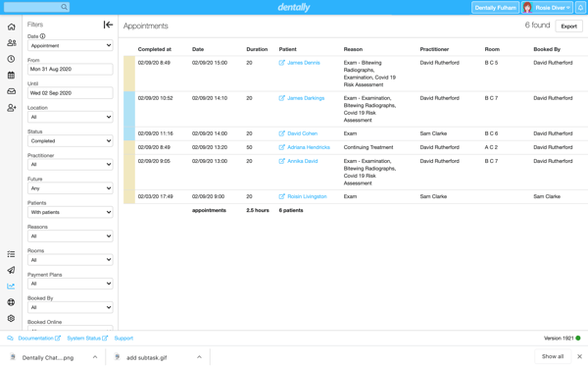Open patient Adriana Hendricks link

tap(309, 147)
